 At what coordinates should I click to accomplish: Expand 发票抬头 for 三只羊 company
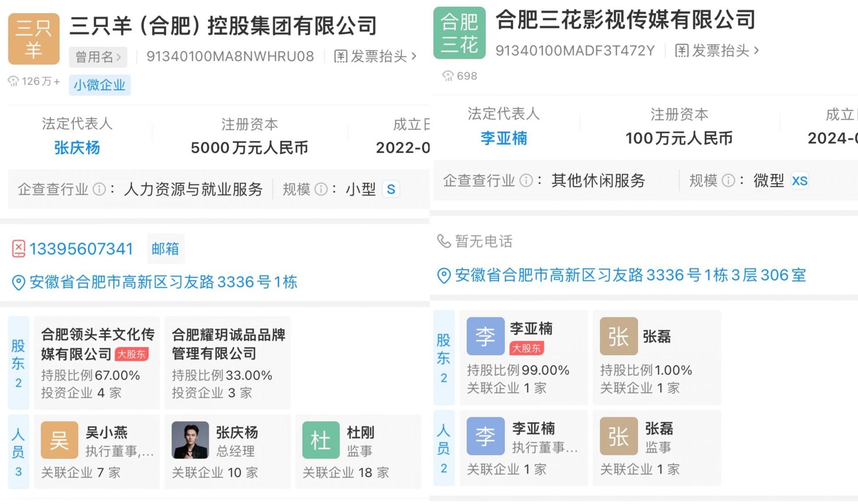(x=375, y=57)
